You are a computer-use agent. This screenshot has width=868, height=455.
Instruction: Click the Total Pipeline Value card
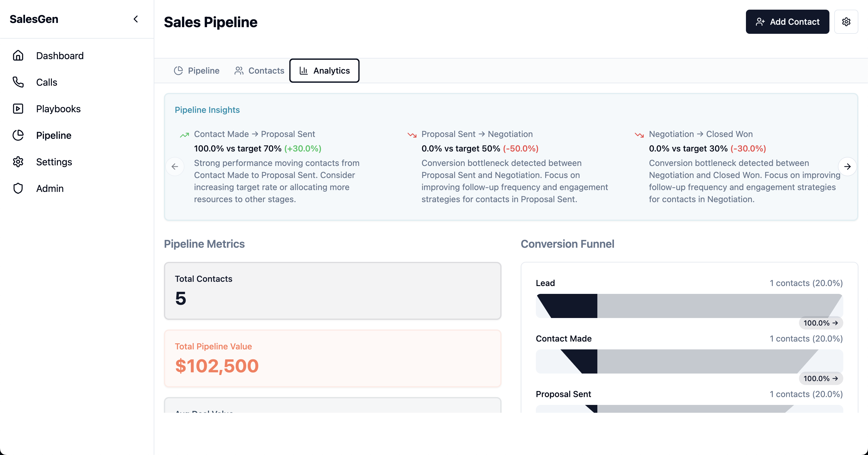[x=332, y=358]
